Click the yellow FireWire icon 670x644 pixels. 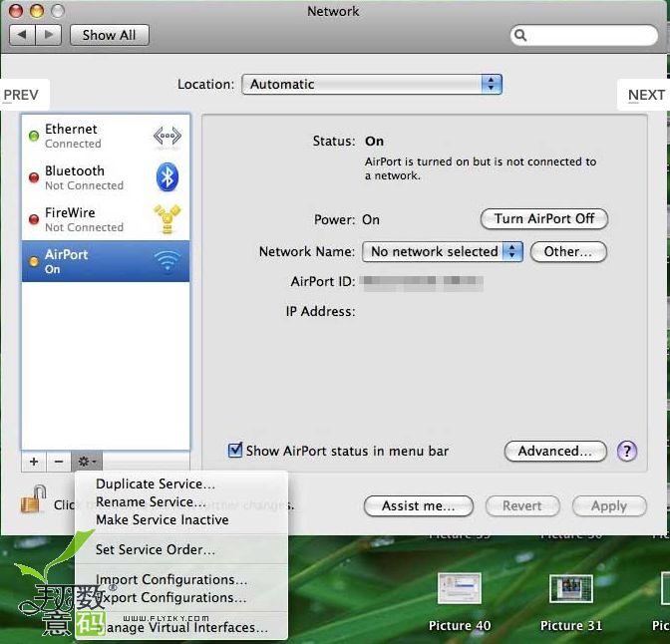167,219
